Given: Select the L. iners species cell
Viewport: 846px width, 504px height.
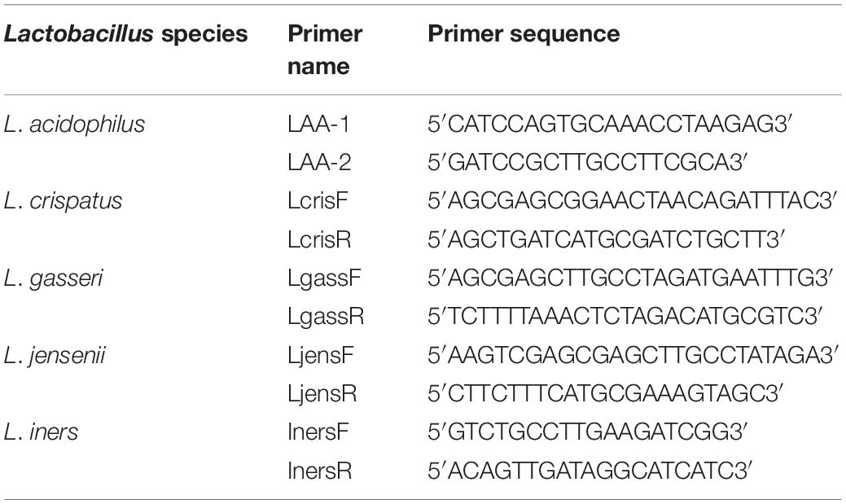Looking at the screenshot, I should (41, 432).
